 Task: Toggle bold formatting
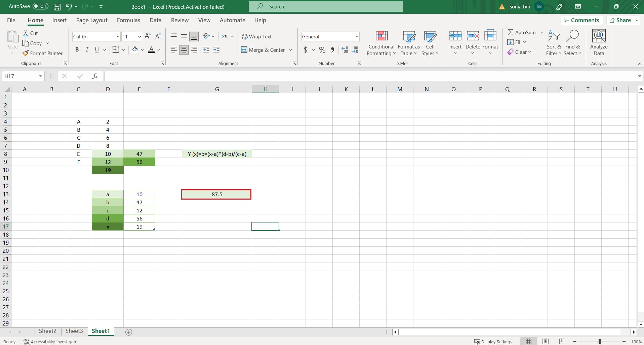click(77, 49)
